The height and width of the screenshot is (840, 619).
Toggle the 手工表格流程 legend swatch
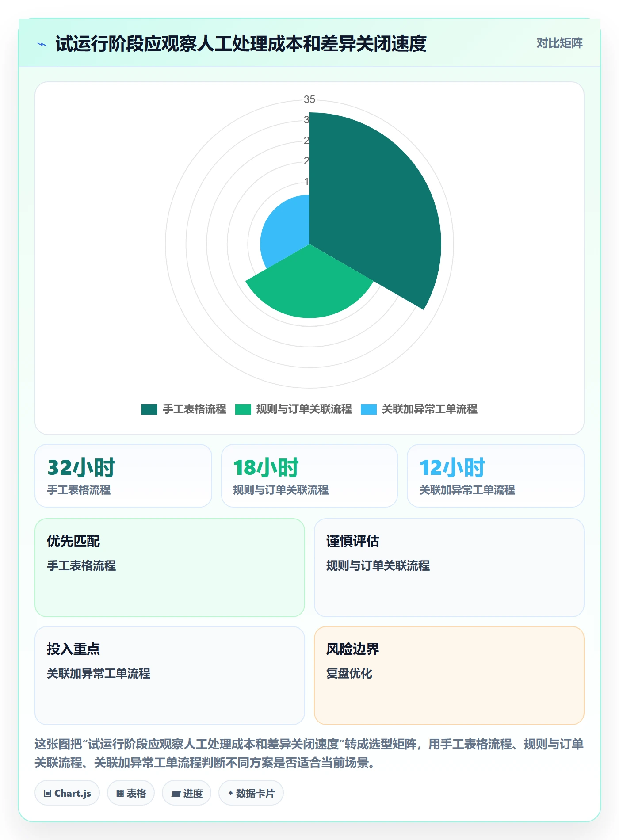pyautogui.click(x=149, y=409)
